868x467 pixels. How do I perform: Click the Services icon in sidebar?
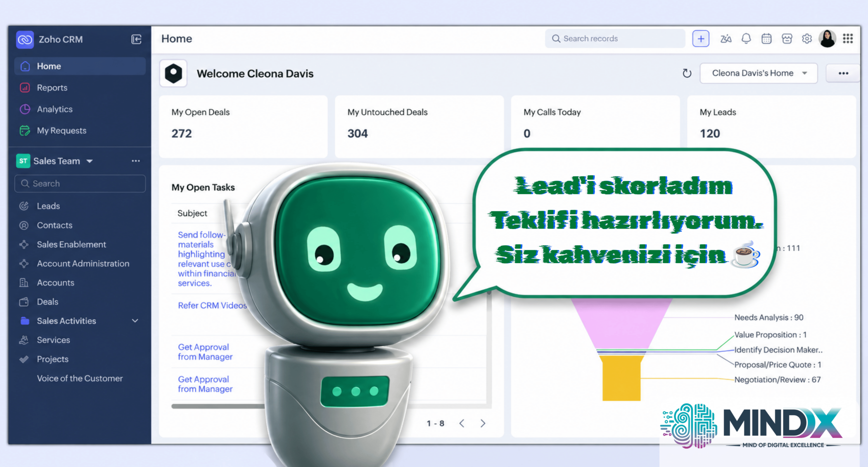tap(24, 340)
